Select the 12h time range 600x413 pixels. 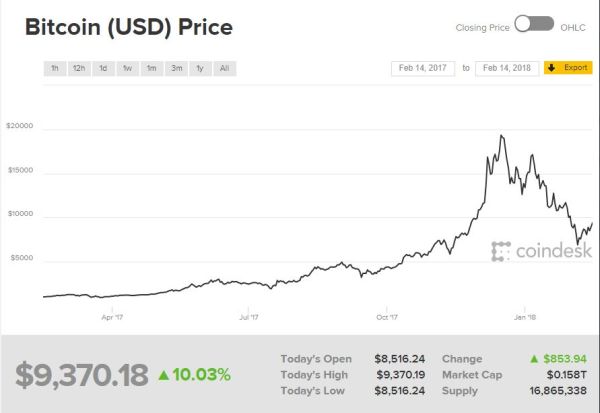pyautogui.click(x=79, y=68)
